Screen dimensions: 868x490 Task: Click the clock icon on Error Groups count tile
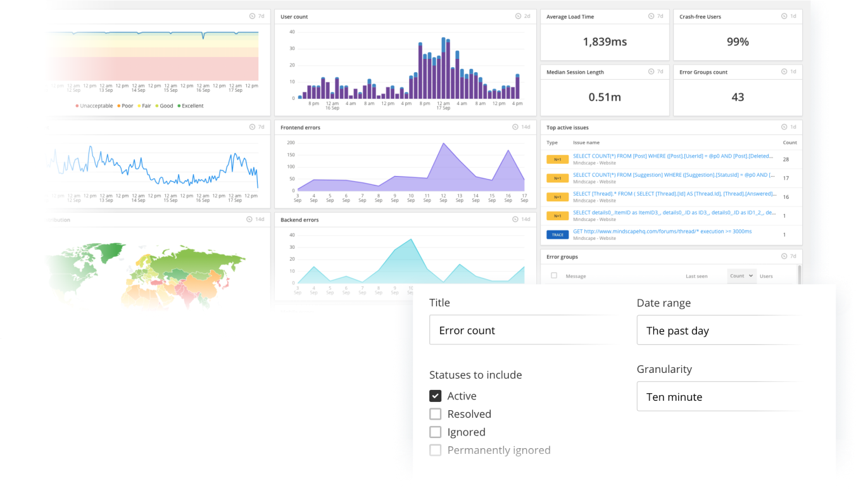[784, 72]
